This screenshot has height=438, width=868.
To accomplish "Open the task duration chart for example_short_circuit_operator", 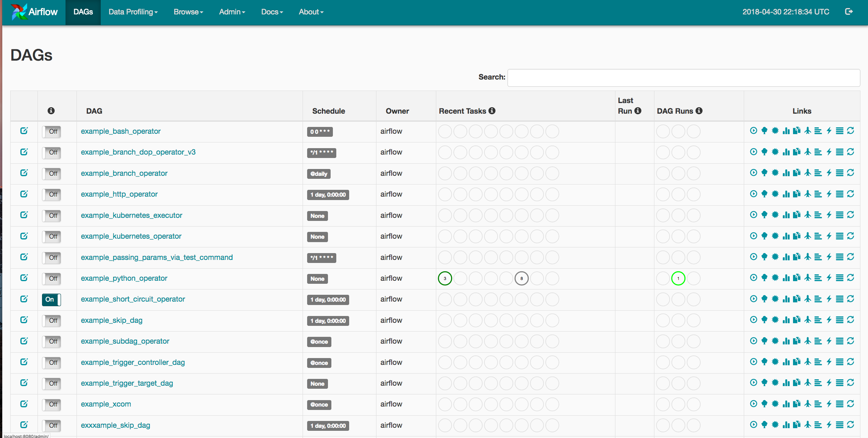I will (x=787, y=299).
